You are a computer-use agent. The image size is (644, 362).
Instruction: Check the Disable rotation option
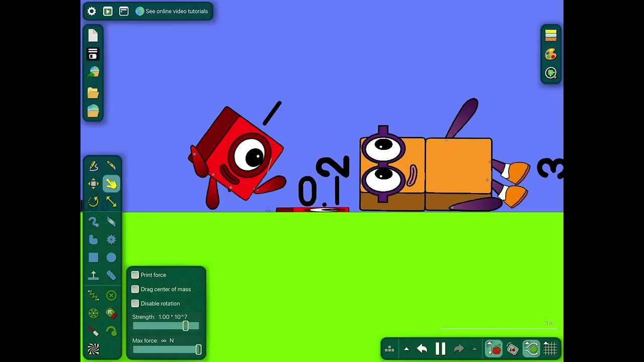pos(135,303)
